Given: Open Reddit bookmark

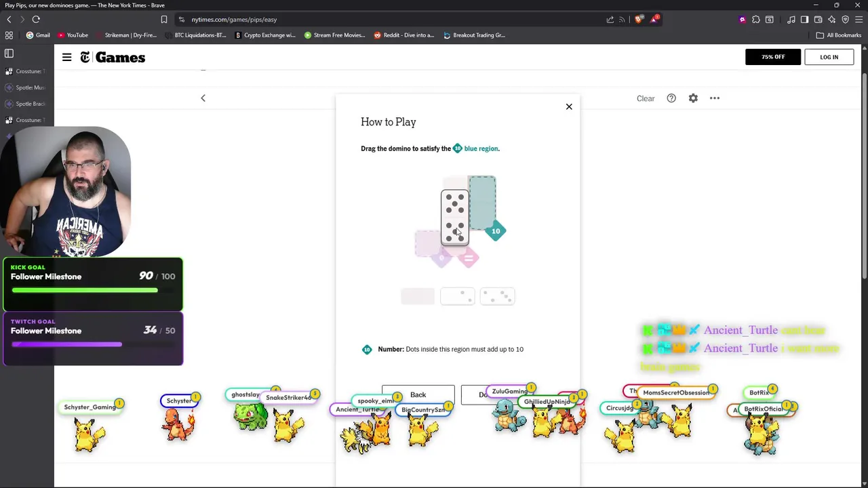Looking at the screenshot, I should point(404,35).
